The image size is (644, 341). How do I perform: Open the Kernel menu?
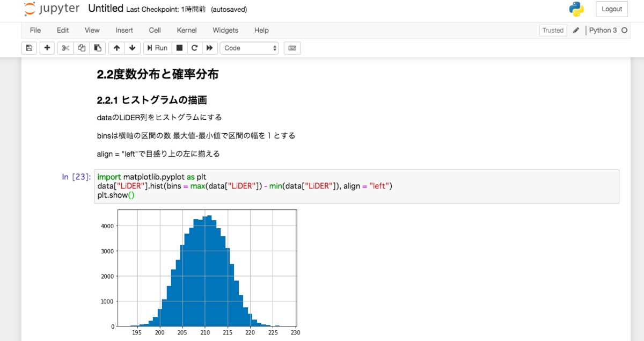tap(187, 30)
